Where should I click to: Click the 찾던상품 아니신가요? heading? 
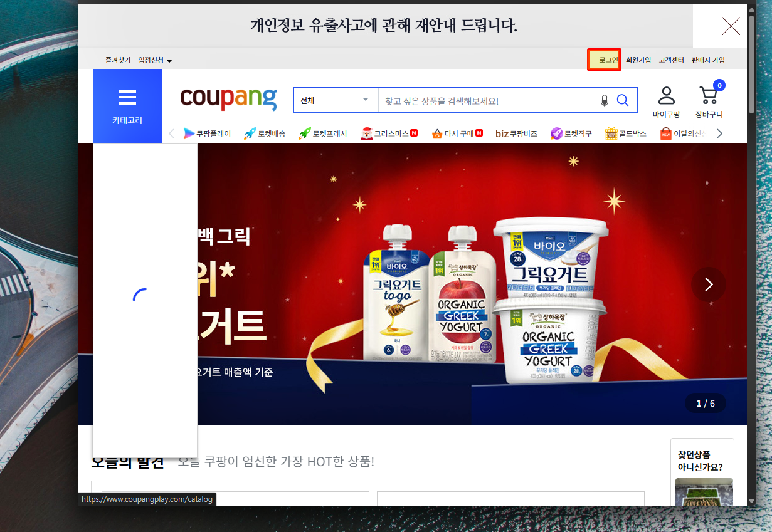click(701, 461)
